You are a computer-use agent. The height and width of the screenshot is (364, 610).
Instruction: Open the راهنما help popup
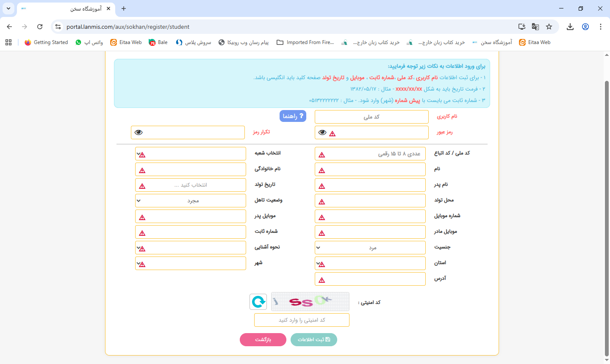(293, 116)
